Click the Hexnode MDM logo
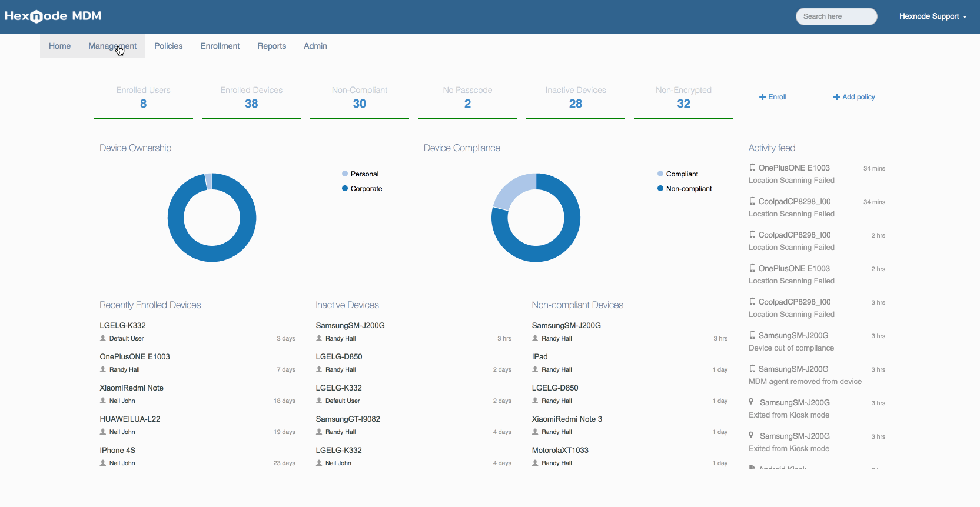 click(53, 16)
